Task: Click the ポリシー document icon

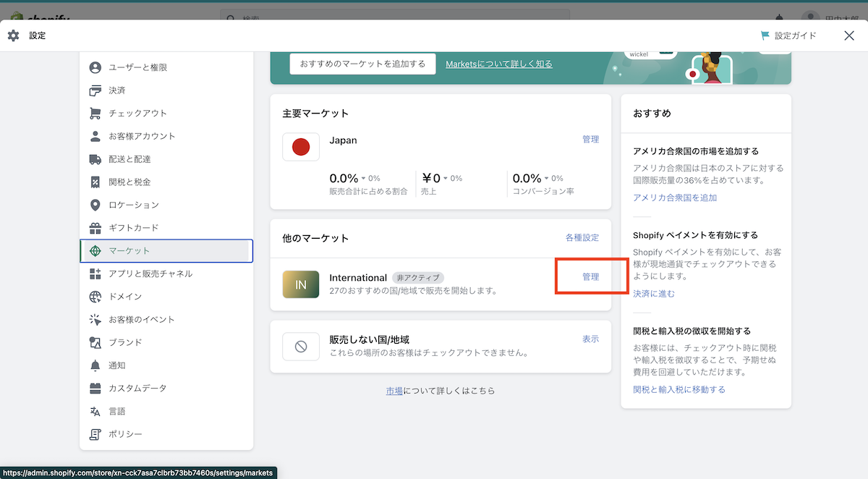Action: click(x=95, y=434)
